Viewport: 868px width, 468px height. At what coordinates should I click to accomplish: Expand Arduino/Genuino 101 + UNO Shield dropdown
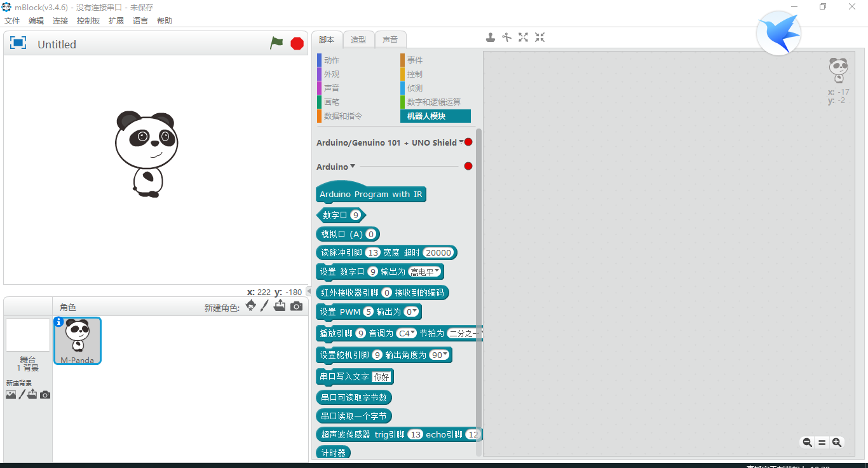[461, 142]
